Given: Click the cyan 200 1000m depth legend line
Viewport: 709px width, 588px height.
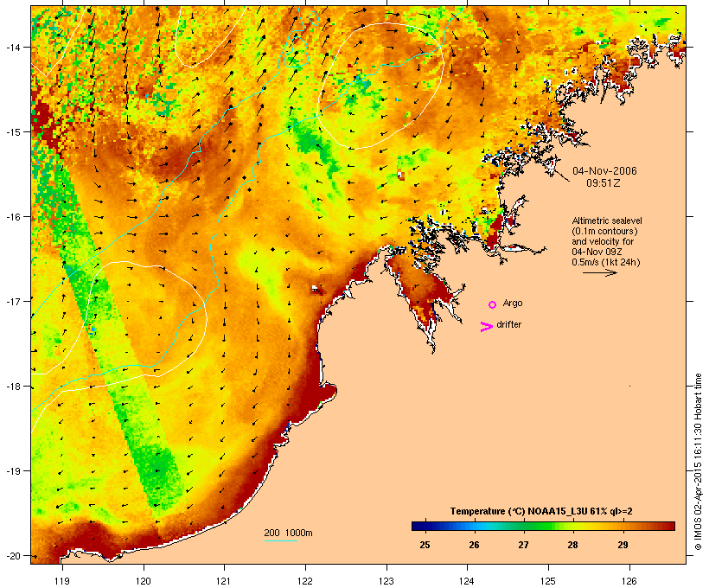Looking at the screenshot, I should click(x=281, y=540).
